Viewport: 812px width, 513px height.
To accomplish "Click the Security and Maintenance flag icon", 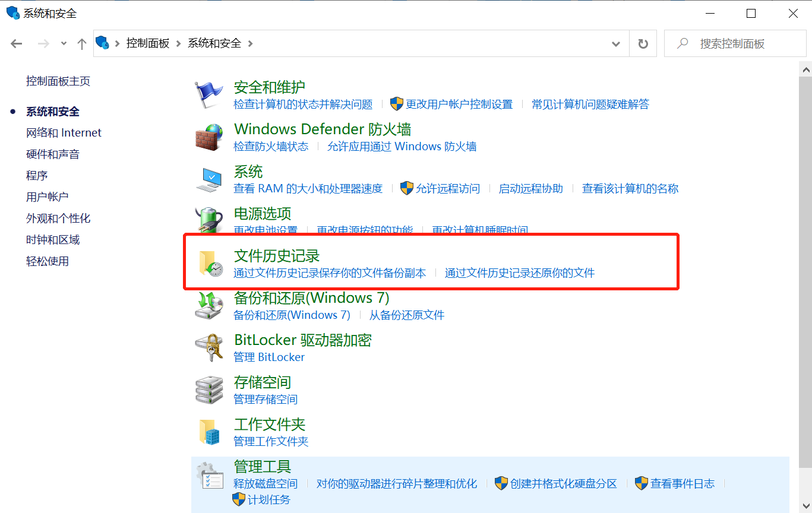I will click(208, 94).
